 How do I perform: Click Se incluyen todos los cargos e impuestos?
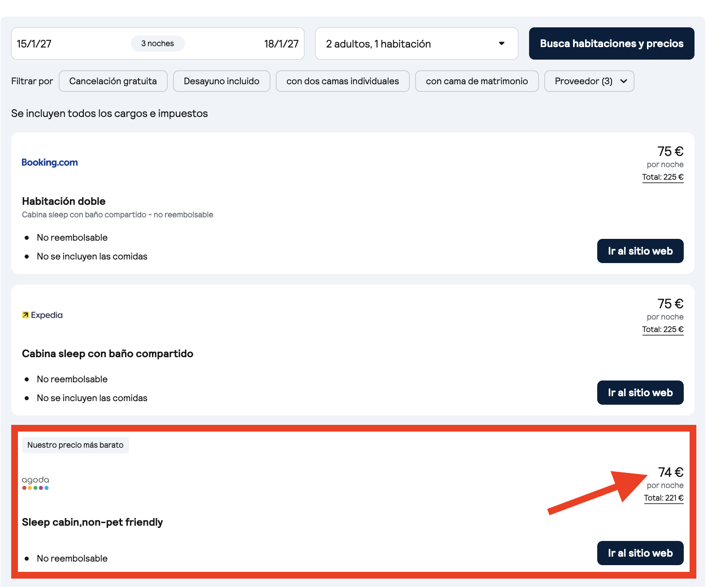coord(109,113)
